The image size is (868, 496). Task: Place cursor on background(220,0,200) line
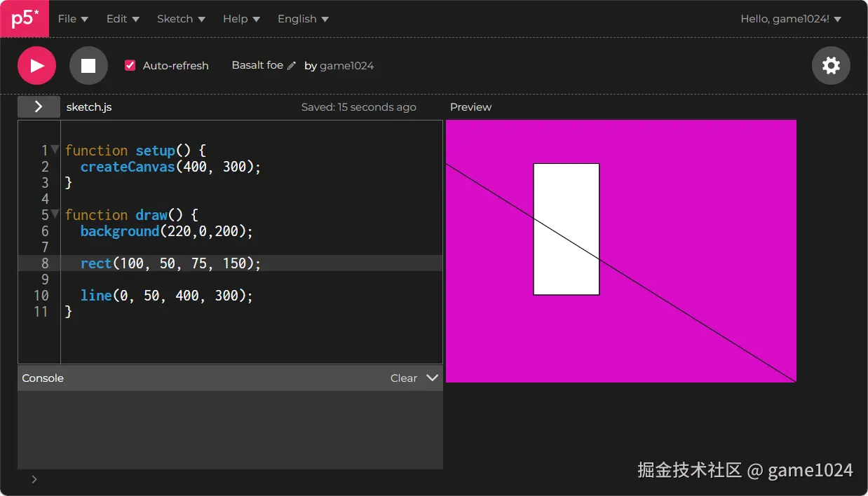point(166,231)
